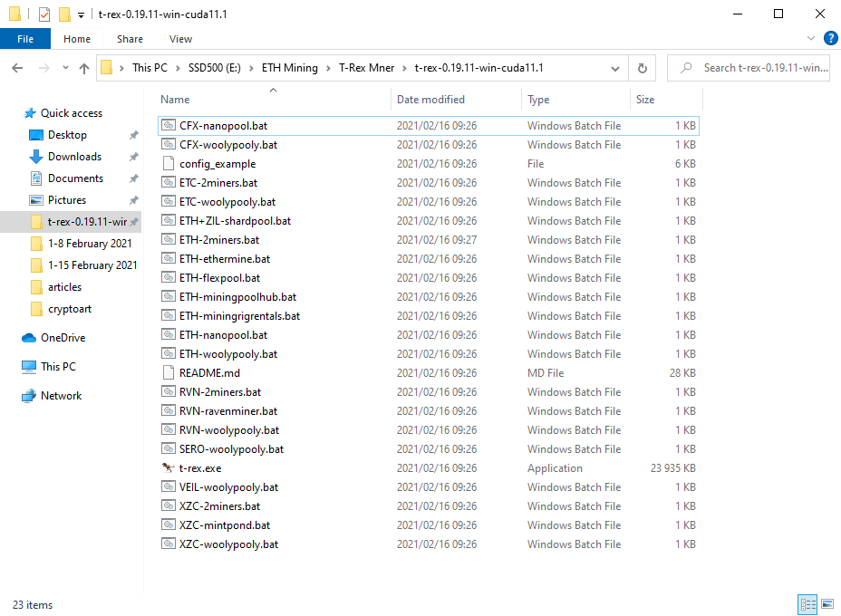Image resolution: width=841 pixels, height=616 pixels.
Task: Refresh the current folder view
Action: [642, 68]
